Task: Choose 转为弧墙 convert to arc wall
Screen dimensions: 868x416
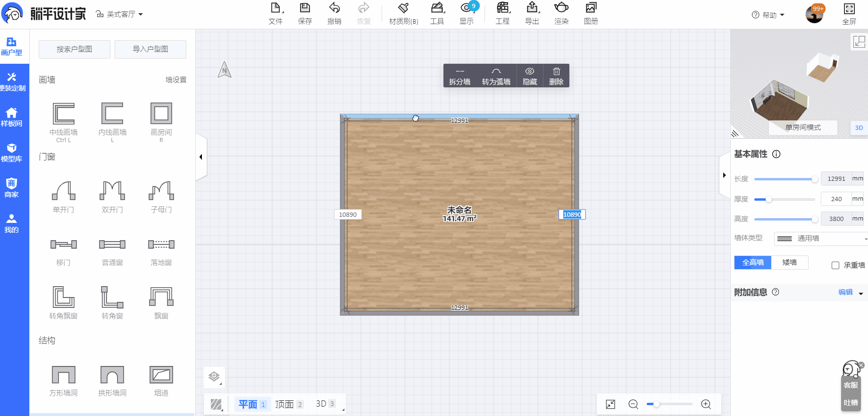Action: pyautogui.click(x=496, y=76)
